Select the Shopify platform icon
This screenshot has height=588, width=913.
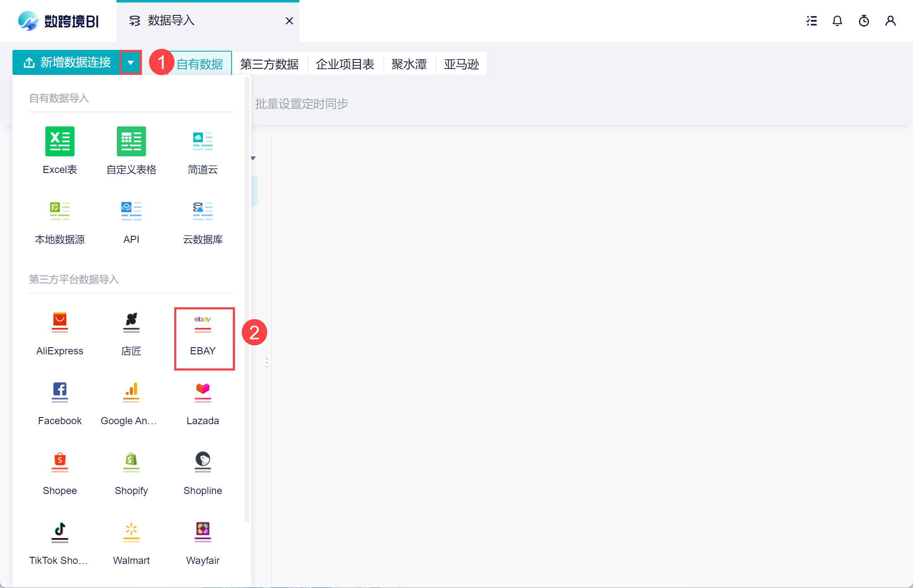tap(131, 463)
